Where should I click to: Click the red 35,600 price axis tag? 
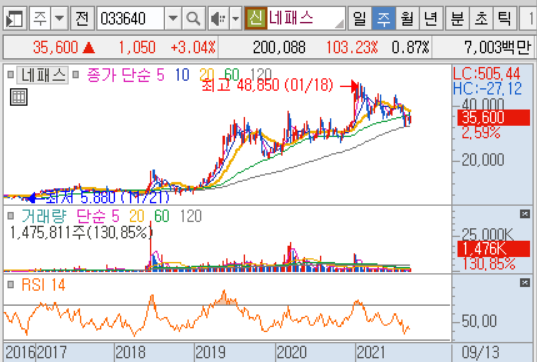tap(494, 118)
